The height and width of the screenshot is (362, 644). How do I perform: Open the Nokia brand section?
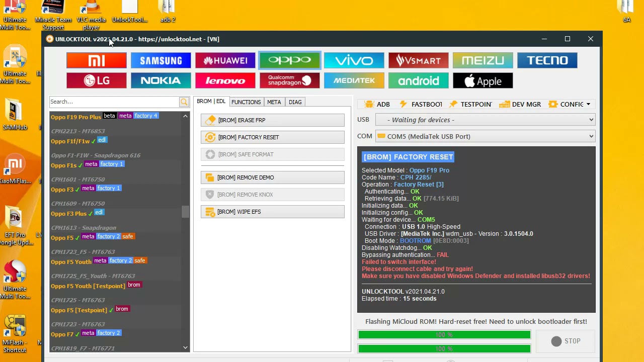161,80
